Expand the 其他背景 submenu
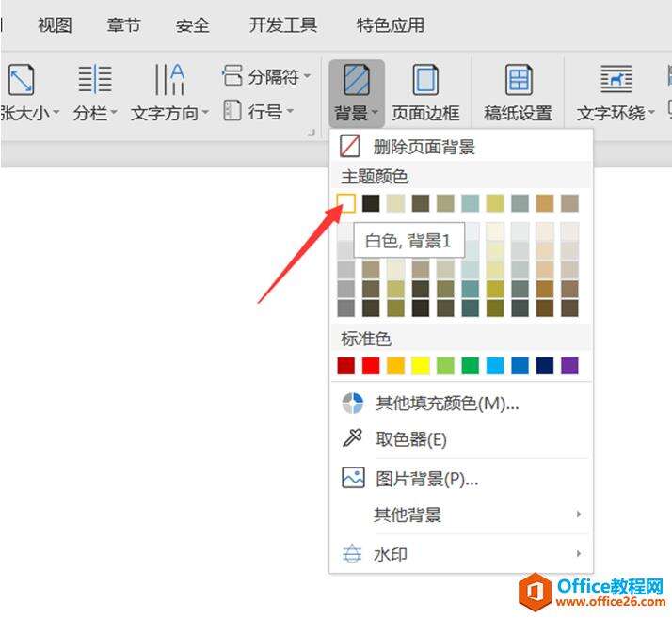The image size is (672, 618). tap(461, 515)
